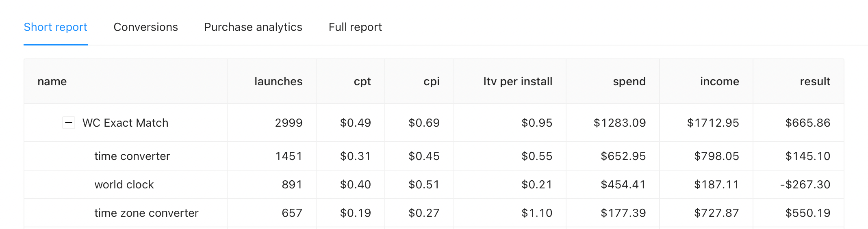The image size is (868, 229).
Task: Collapse the WC Exact Match row
Action: pyautogui.click(x=69, y=123)
